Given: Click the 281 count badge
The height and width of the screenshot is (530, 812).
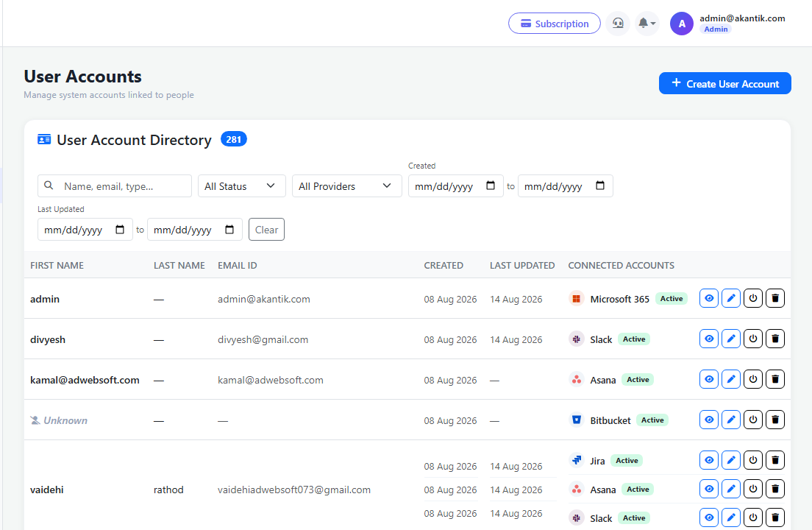Looking at the screenshot, I should 234,139.
